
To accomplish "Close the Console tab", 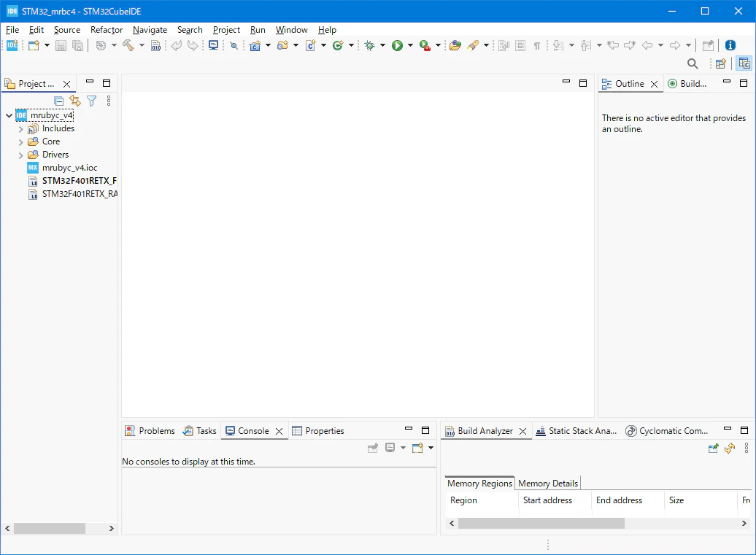I will coord(279,431).
